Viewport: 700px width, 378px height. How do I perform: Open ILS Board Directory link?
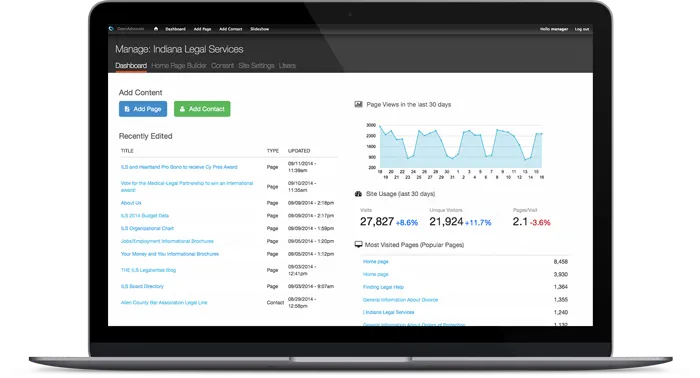[x=142, y=287]
